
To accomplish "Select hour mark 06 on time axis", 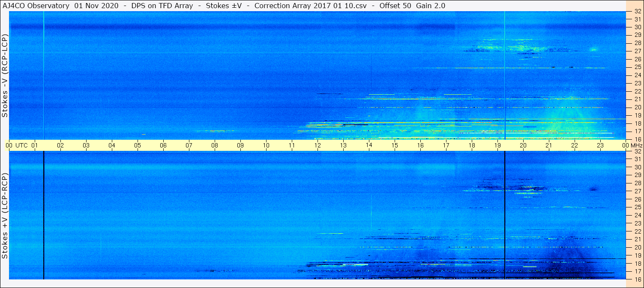I will [163, 145].
